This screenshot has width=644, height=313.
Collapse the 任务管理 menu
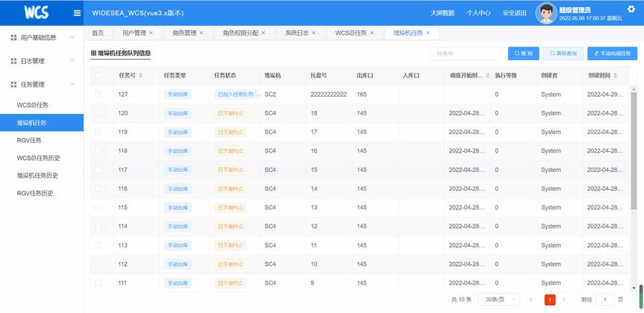point(72,85)
